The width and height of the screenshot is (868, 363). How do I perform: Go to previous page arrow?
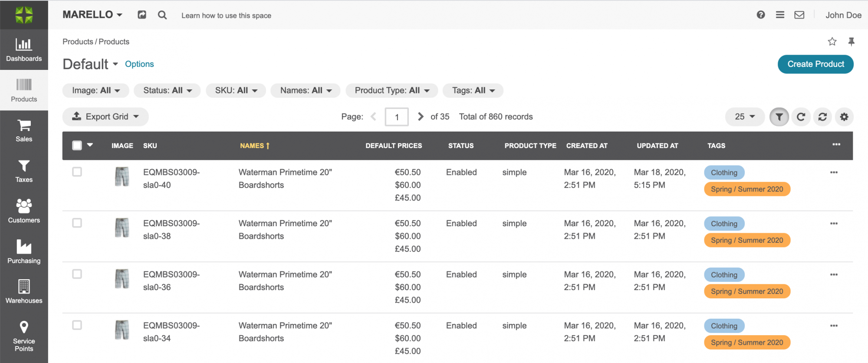373,116
